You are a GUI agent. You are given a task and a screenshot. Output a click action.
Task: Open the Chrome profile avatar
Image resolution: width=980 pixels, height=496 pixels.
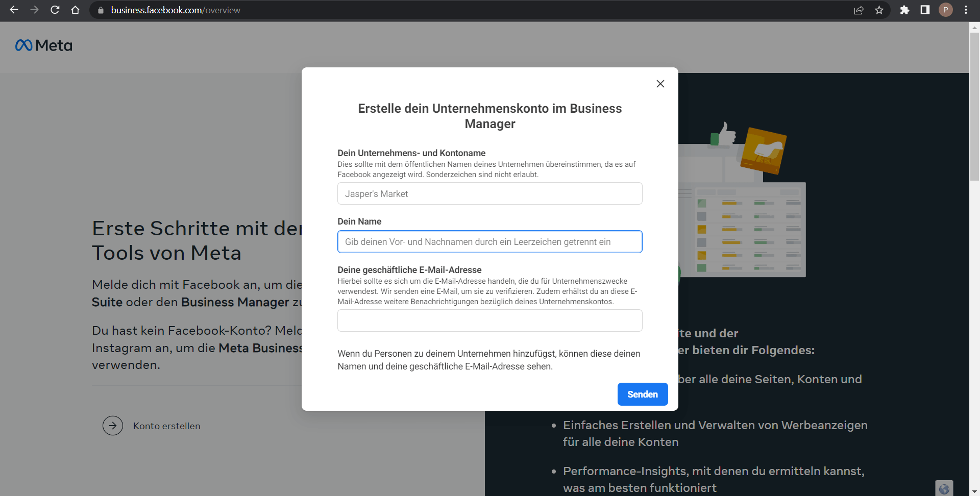point(945,10)
